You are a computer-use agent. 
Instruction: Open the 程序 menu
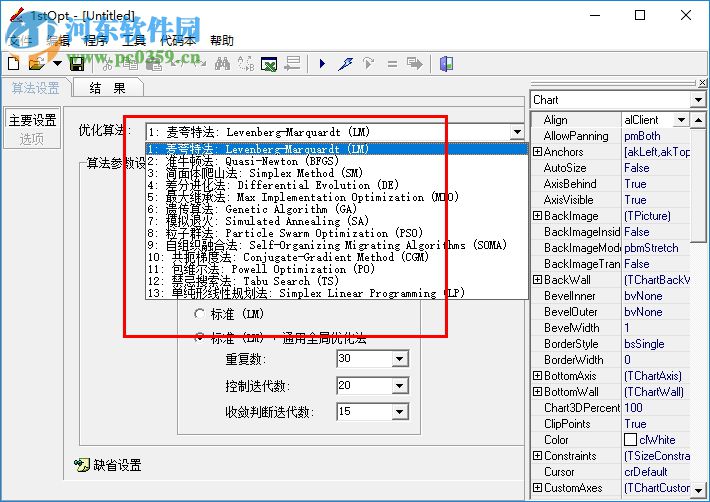[96, 41]
